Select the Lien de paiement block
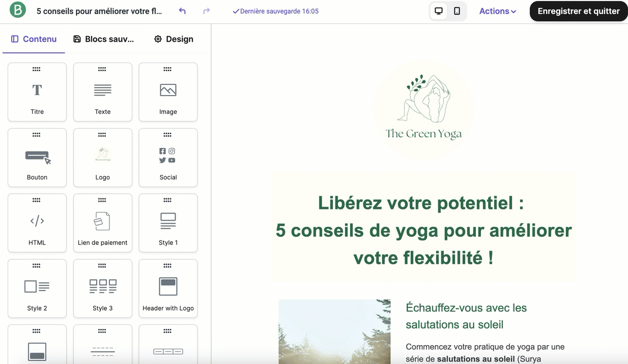This screenshot has width=628, height=364. coord(103,223)
